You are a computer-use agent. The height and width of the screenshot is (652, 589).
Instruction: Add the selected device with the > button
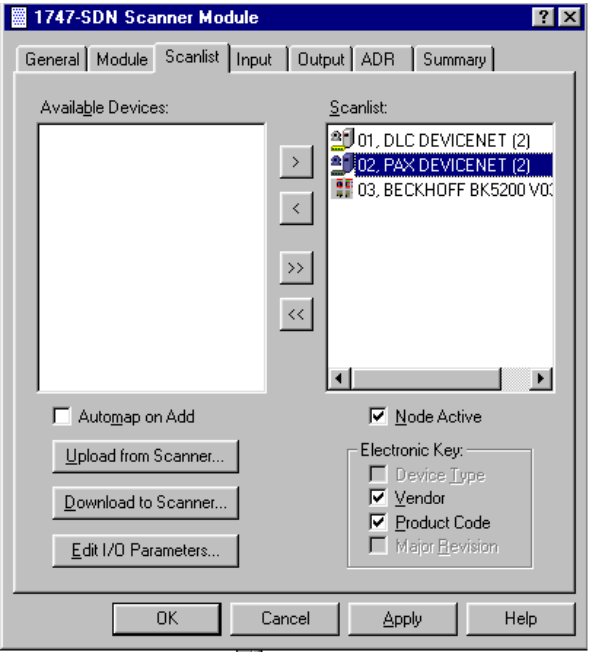coord(296,162)
